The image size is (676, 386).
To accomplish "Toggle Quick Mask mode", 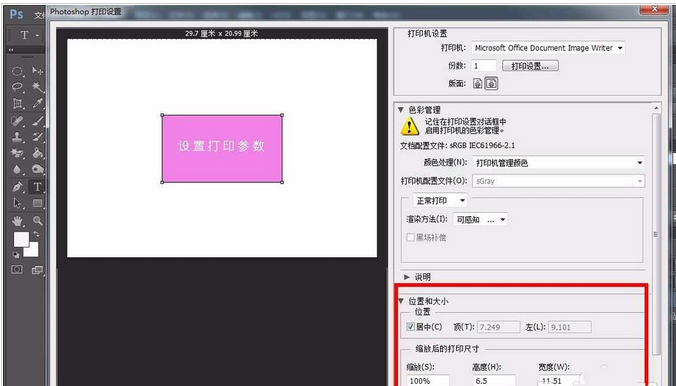I will pos(17,270).
